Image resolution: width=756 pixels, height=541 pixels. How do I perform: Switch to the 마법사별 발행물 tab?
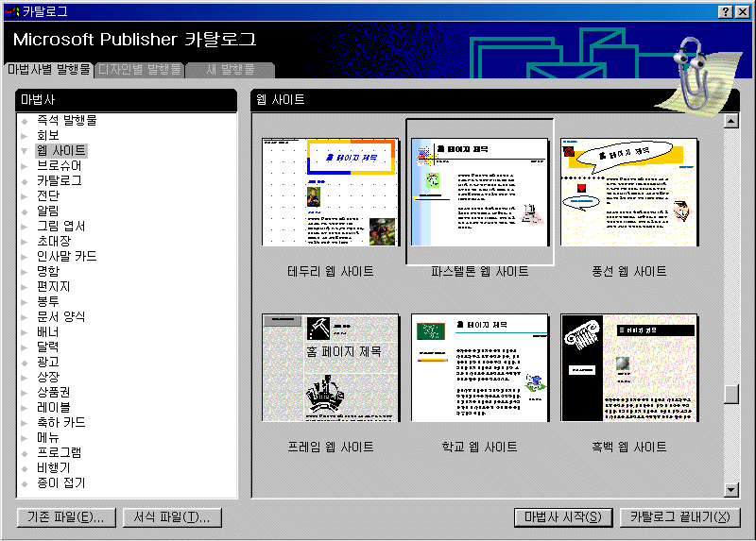(x=49, y=69)
